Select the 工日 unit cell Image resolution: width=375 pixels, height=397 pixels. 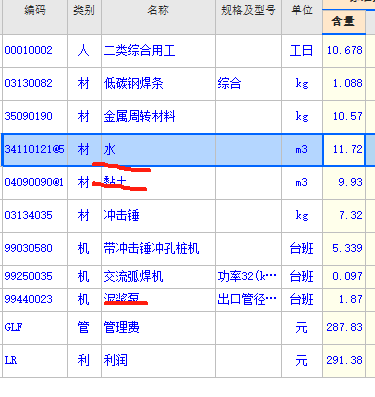[x=302, y=51]
